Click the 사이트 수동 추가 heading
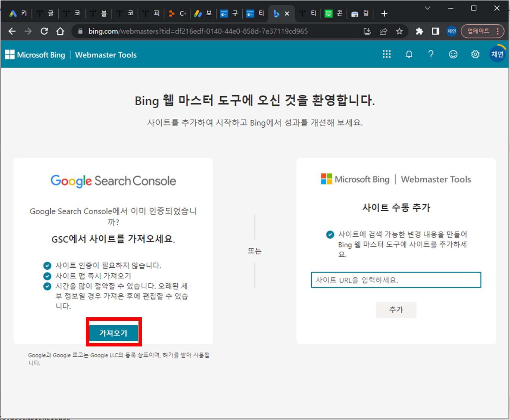Viewport: 510px width, 420px height. [x=396, y=208]
